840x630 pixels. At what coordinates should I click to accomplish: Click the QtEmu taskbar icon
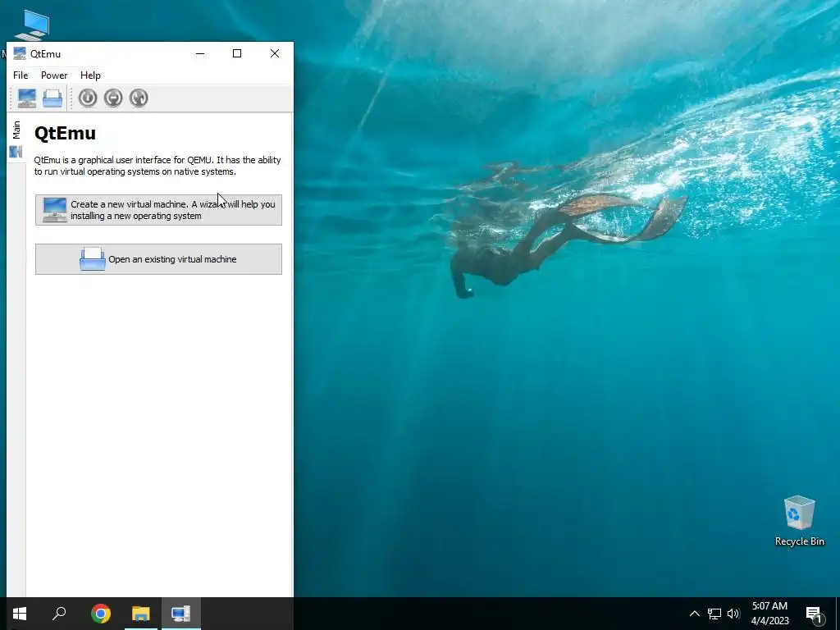(181, 614)
